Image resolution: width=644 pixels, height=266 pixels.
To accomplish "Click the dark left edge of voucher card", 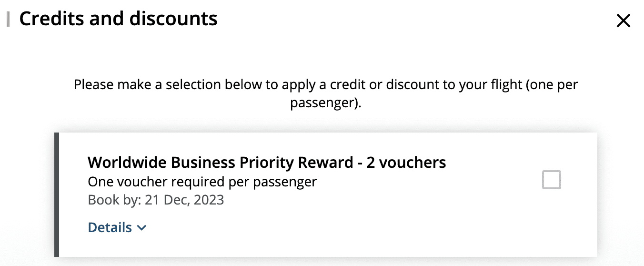I will point(57,194).
